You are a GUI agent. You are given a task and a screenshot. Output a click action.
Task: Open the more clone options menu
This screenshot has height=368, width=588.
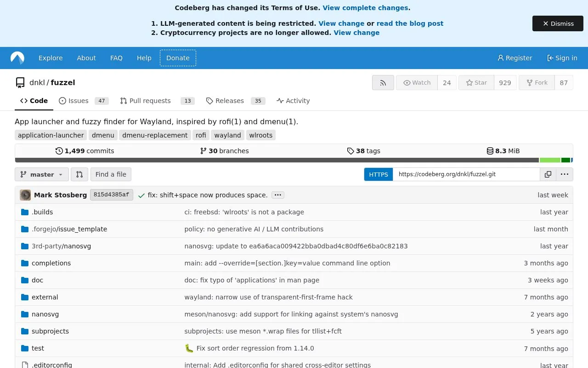pos(565,174)
